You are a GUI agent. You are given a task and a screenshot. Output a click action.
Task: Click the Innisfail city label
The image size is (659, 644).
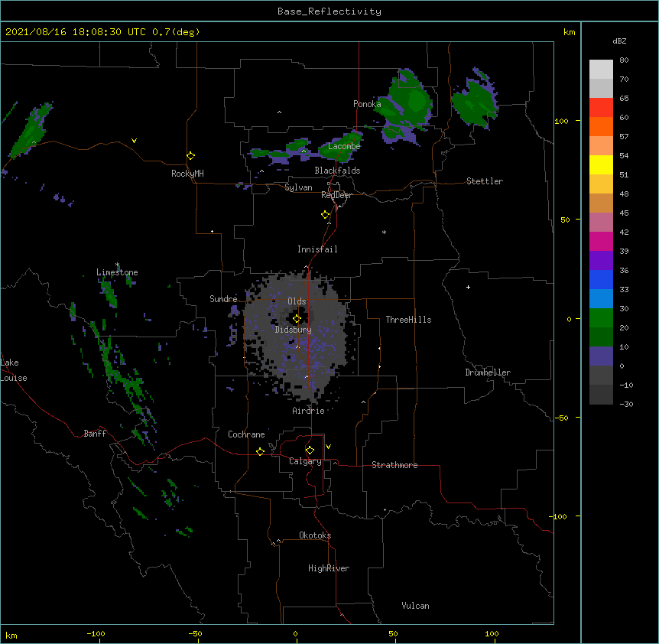(317, 249)
